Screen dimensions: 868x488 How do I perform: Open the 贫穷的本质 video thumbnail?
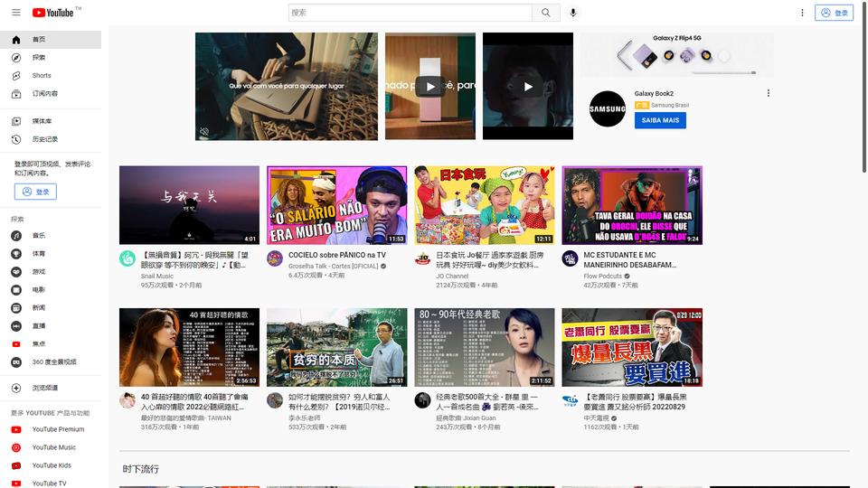click(x=336, y=347)
